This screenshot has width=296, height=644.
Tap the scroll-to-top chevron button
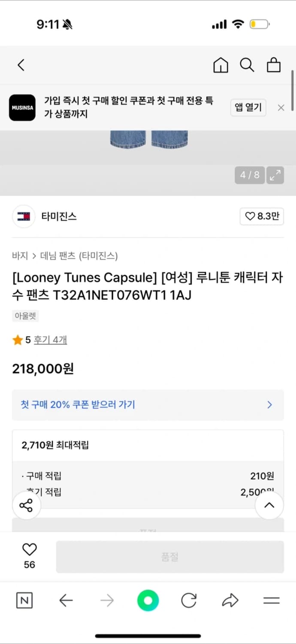[269, 505]
